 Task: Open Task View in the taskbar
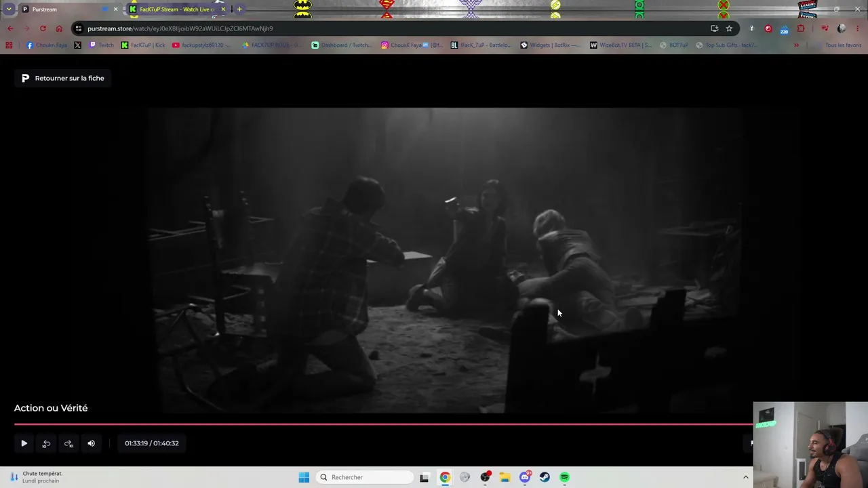point(424,477)
